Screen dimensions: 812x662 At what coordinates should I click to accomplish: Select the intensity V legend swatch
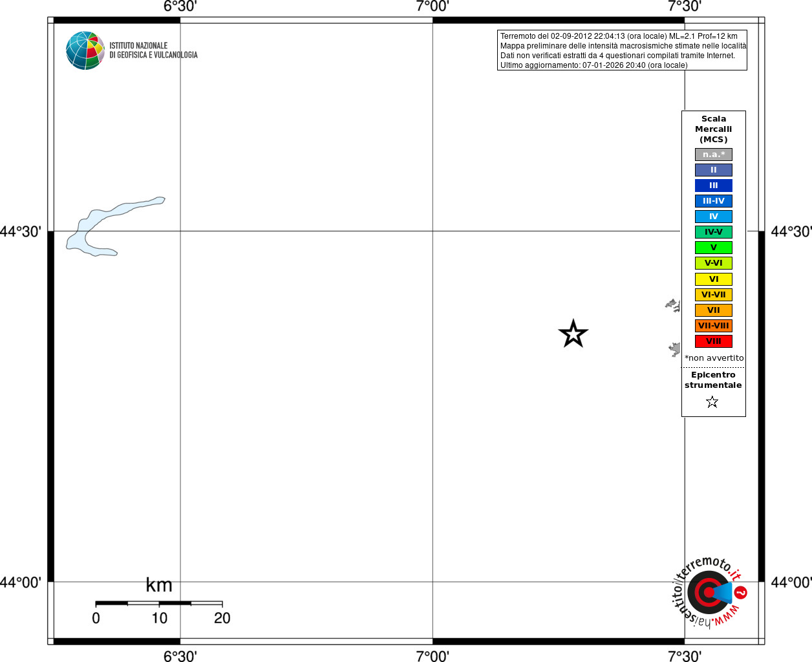[x=714, y=248]
